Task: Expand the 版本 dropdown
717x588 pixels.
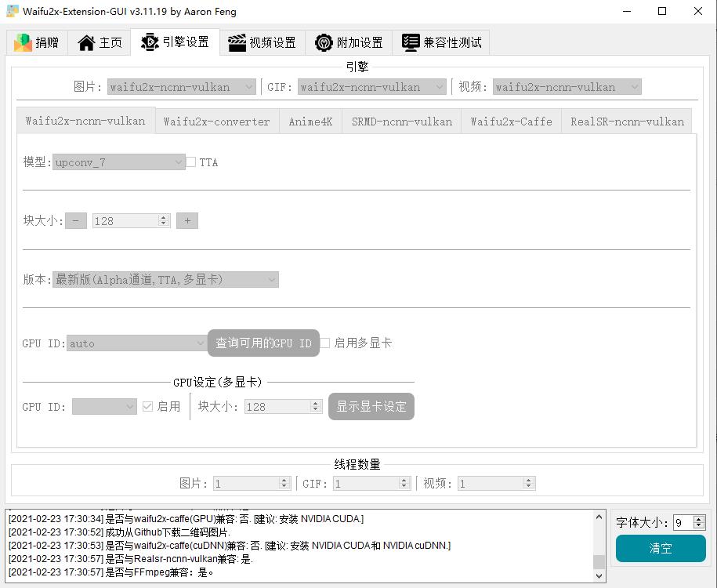Action: click(x=165, y=280)
